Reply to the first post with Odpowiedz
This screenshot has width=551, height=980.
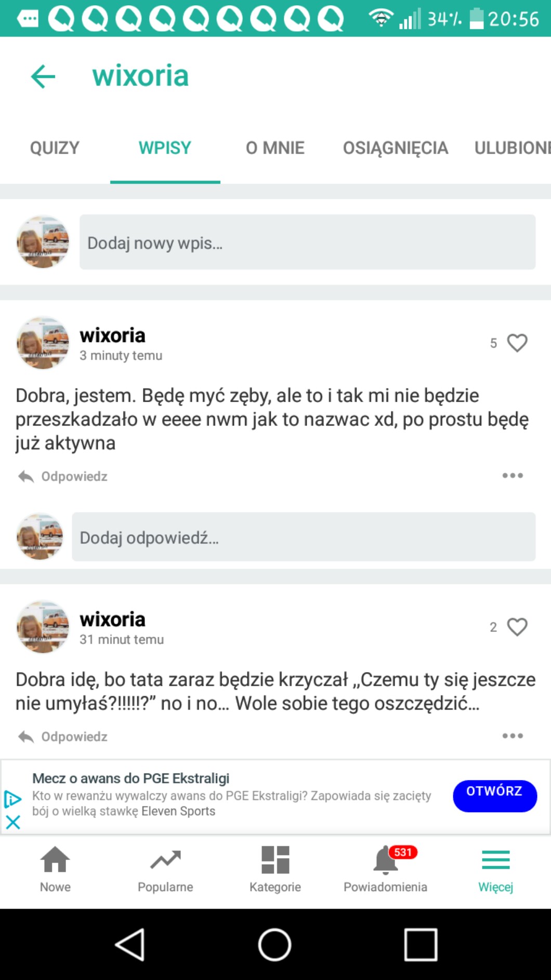click(x=63, y=476)
